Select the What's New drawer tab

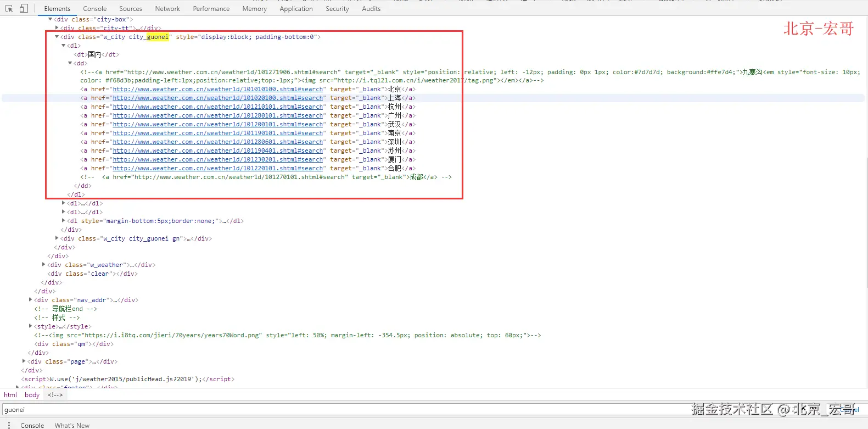coord(72,425)
